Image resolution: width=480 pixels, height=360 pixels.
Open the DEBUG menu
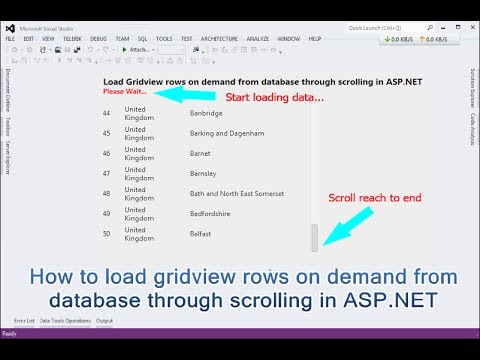(x=98, y=39)
